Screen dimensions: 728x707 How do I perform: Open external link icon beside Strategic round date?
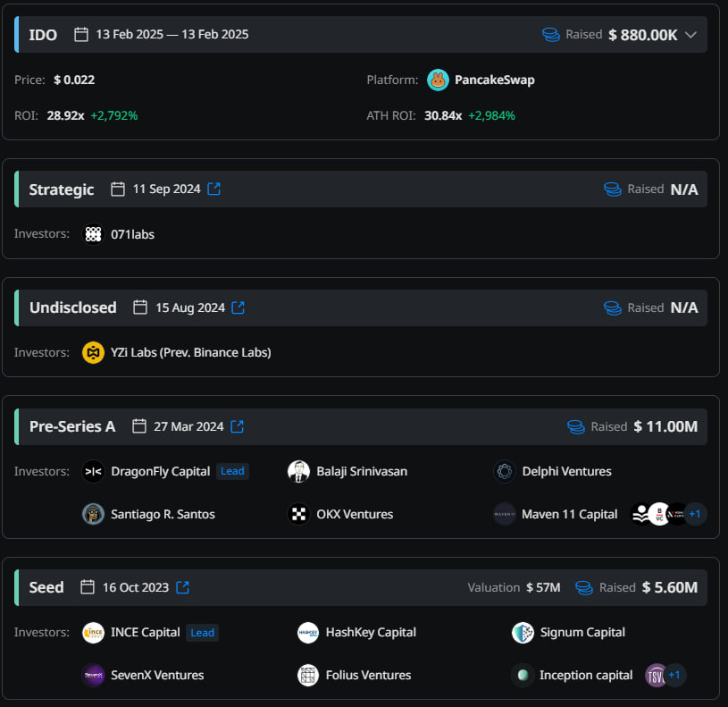coord(214,189)
